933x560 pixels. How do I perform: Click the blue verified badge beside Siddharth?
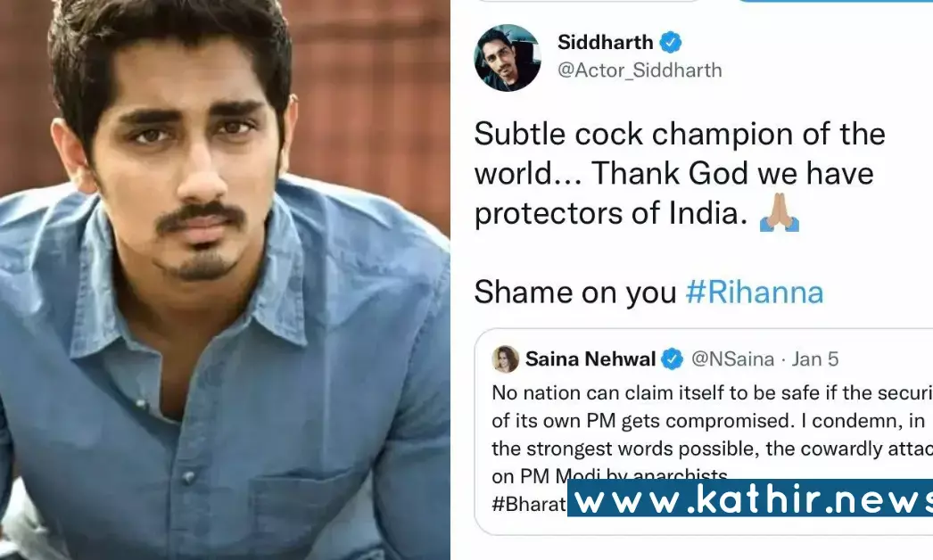click(x=671, y=42)
